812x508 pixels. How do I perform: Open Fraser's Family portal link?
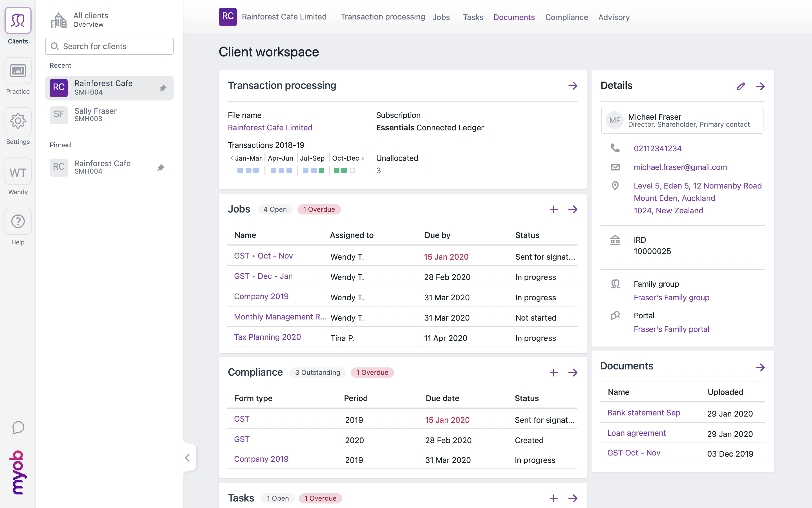point(671,329)
